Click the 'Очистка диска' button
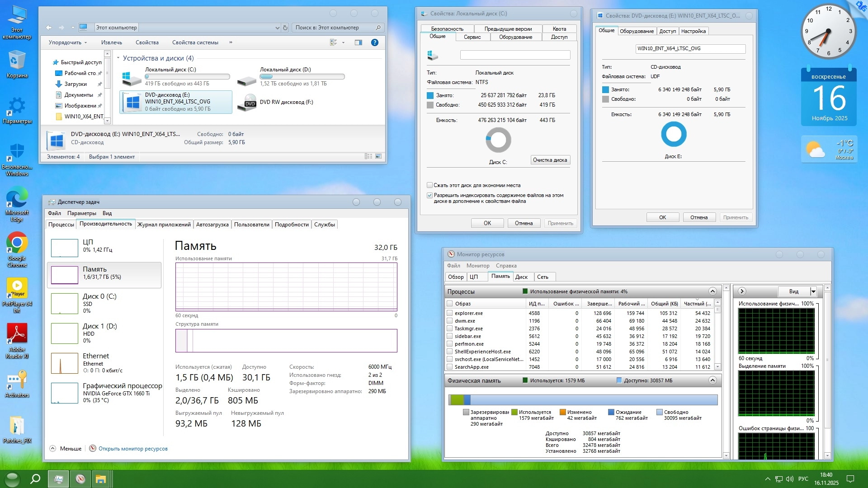Viewport: 868px width, 488px height. click(x=550, y=160)
